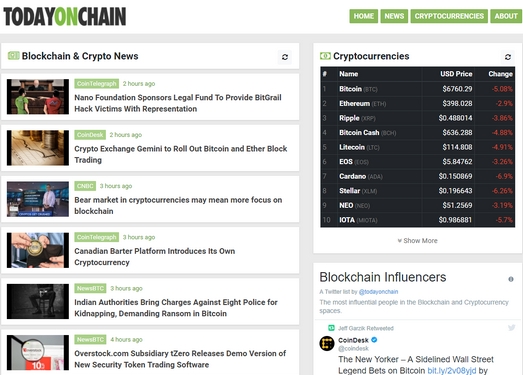Open the Canadian Barter Platform article
The image size is (523, 375).
154,257
